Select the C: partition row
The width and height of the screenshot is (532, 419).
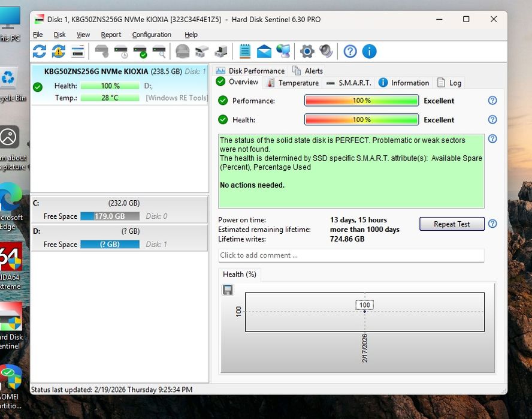(119, 210)
